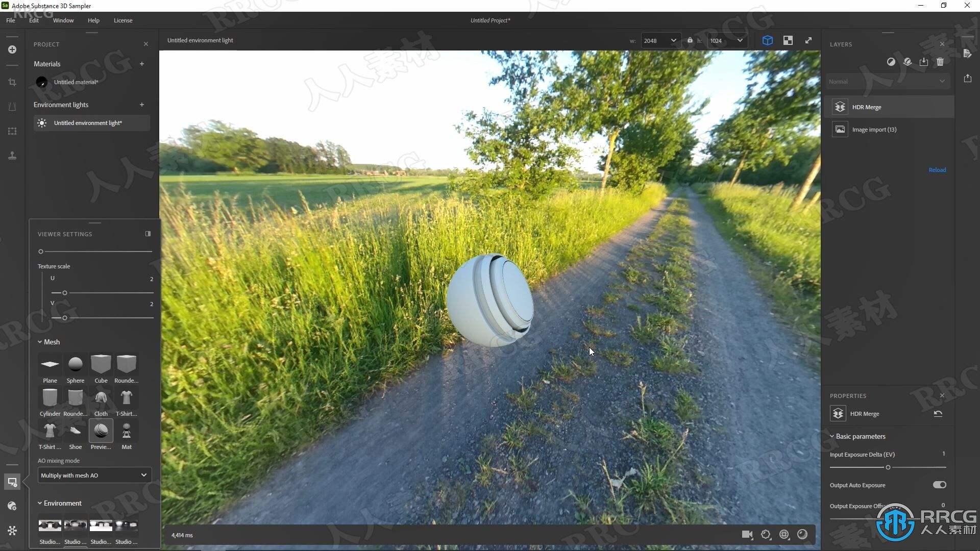980x551 pixels.
Task: Click the solid view mode icon
Action: coord(767,40)
